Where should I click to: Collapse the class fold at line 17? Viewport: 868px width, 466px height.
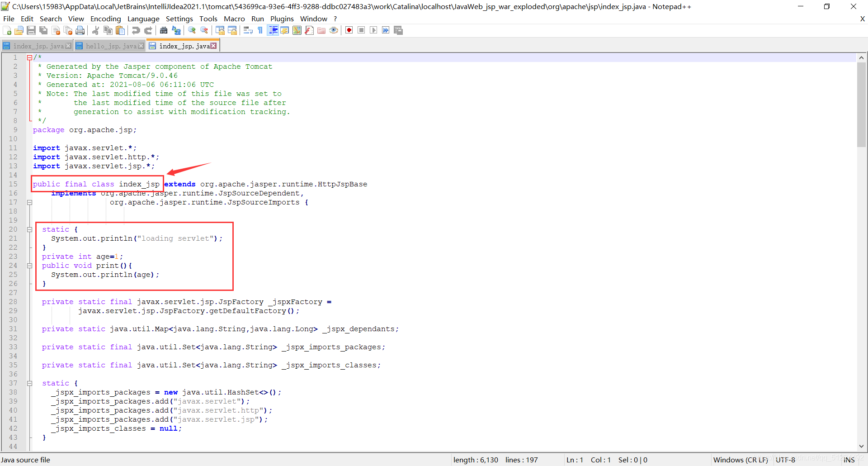click(x=29, y=202)
